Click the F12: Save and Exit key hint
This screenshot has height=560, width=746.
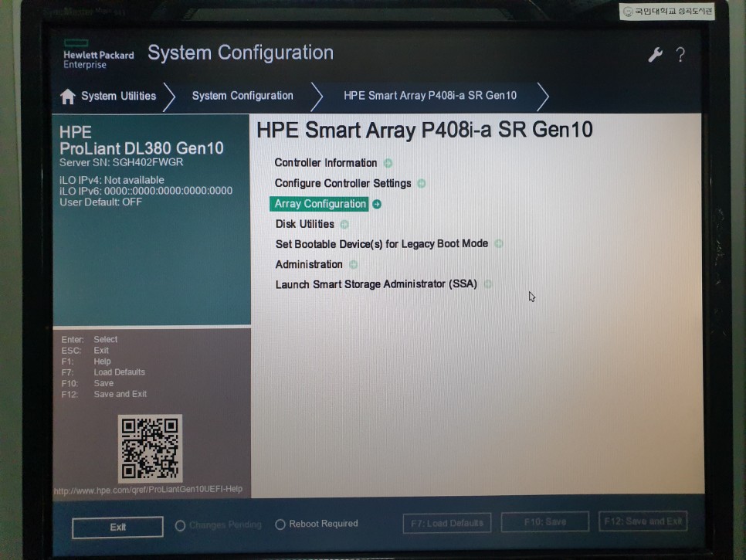click(104, 394)
